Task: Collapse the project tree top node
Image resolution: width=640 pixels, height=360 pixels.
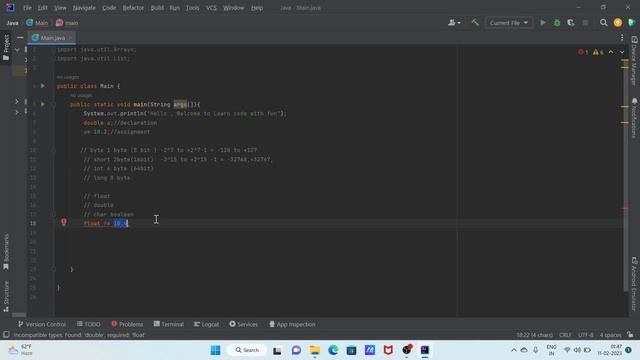Action: coord(17,50)
